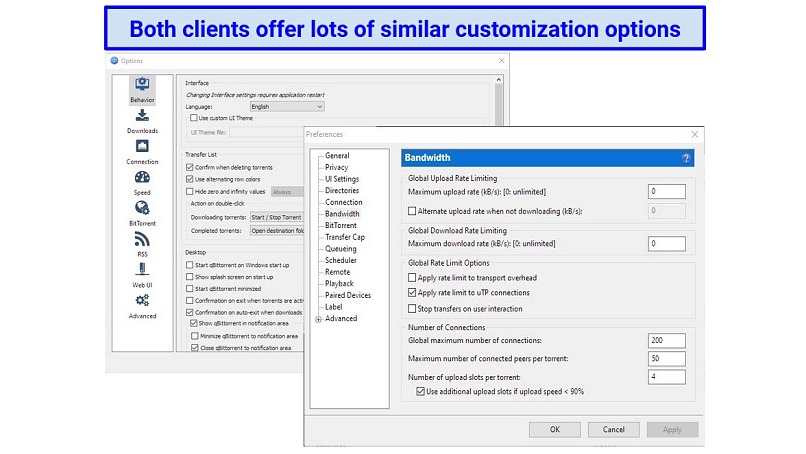This screenshot has width=806, height=454.
Task: Enable Start qBittorrent on Windows start up
Action: click(190, 265)
